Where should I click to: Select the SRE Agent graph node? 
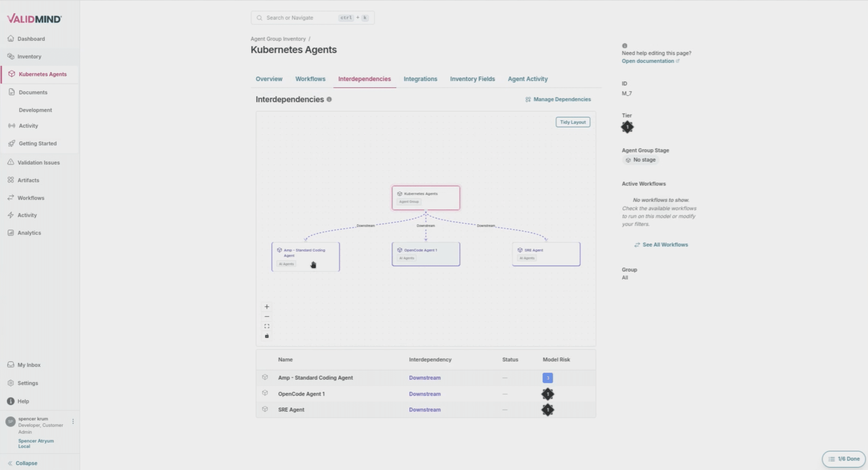pos(546,254)
